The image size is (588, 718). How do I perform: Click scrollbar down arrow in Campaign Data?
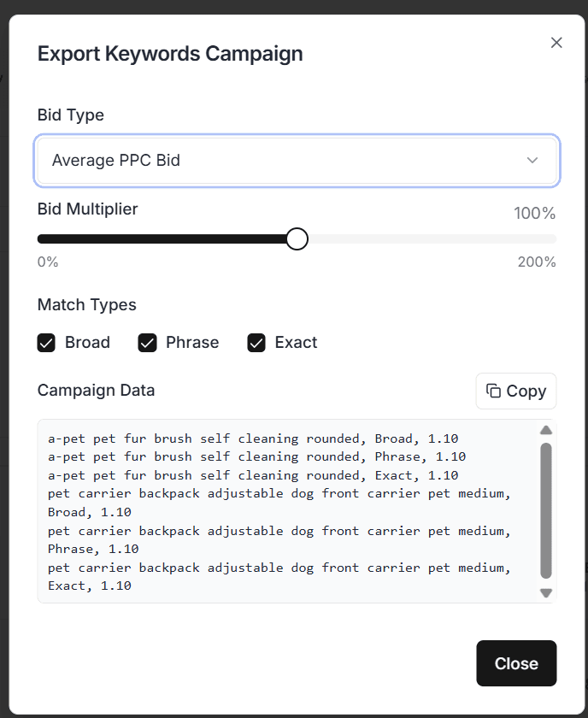click(546, 592)
